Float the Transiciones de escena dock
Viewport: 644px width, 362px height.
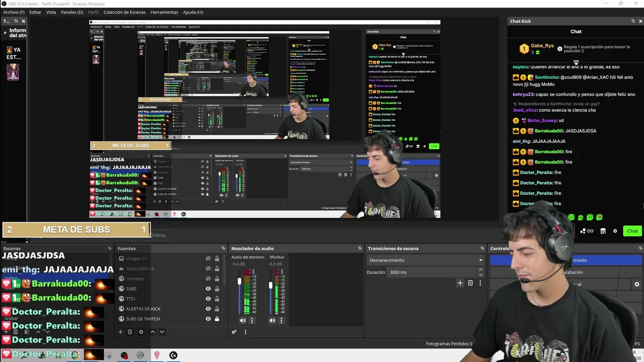click(x=483, y=248)
